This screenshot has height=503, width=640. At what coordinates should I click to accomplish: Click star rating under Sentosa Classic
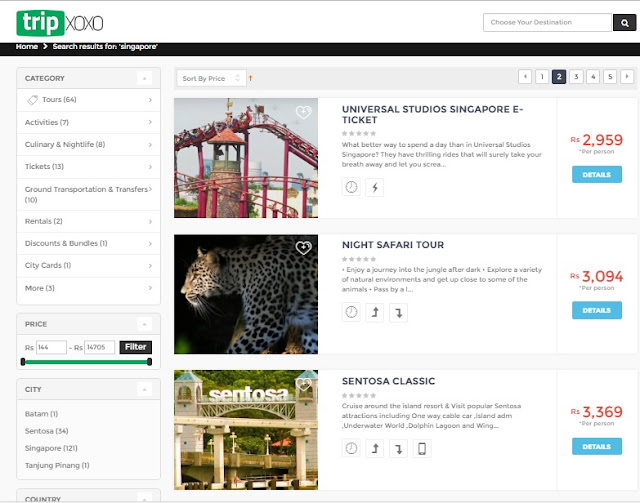[359, 395]
